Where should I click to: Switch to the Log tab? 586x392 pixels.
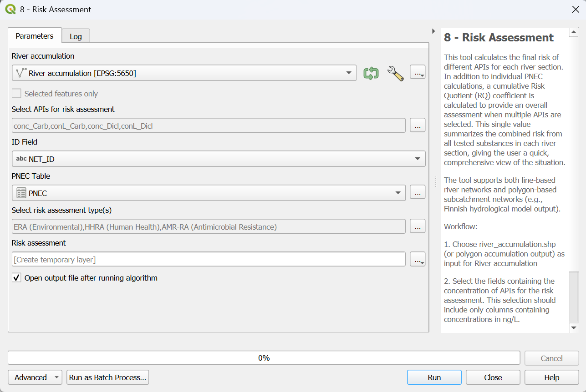coord(76,36)
